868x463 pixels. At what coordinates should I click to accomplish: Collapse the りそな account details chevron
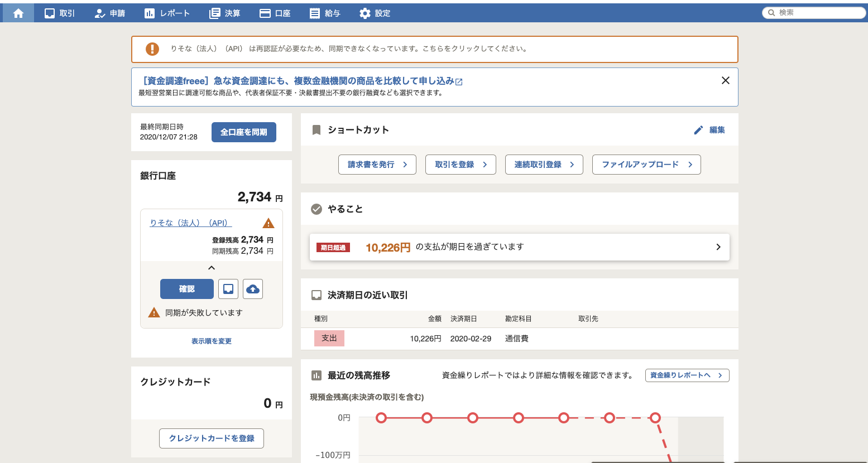[212, 268]
